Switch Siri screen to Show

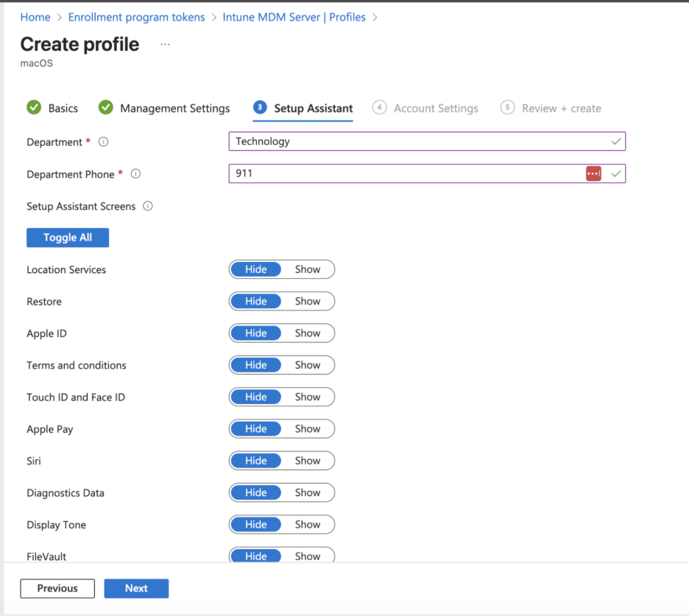click(x=308, y=461)
